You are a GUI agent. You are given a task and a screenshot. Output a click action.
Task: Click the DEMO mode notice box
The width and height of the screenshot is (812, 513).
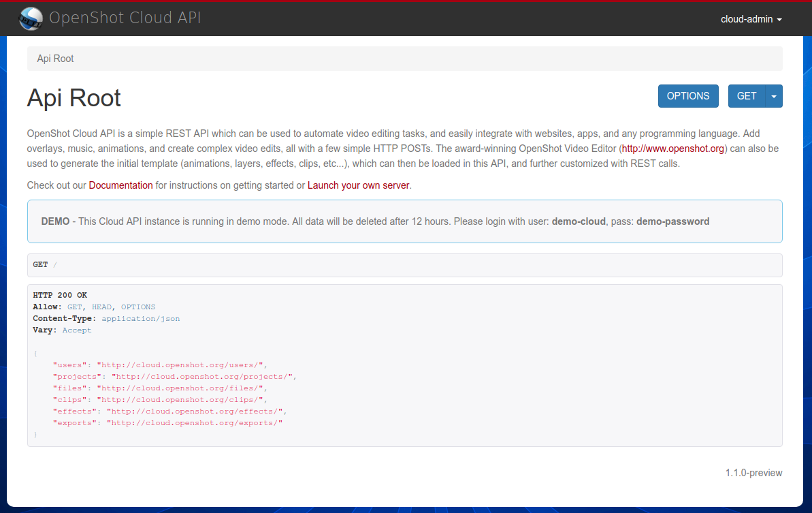pyautogui.click(x=404, y=221)
